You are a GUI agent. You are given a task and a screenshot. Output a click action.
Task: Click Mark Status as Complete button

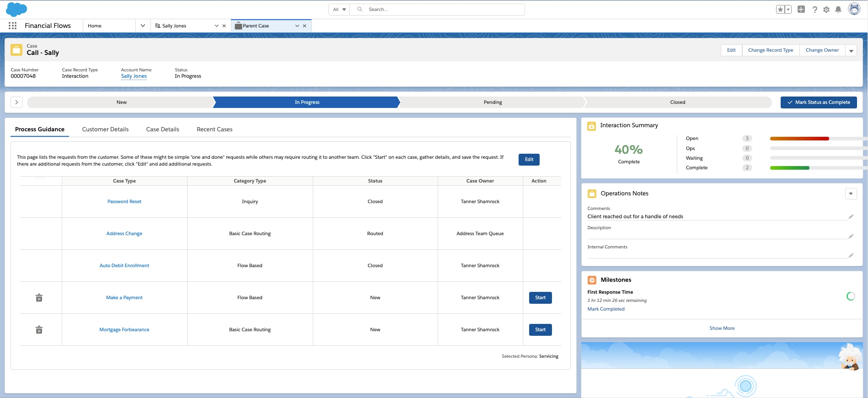coord(818,102)
